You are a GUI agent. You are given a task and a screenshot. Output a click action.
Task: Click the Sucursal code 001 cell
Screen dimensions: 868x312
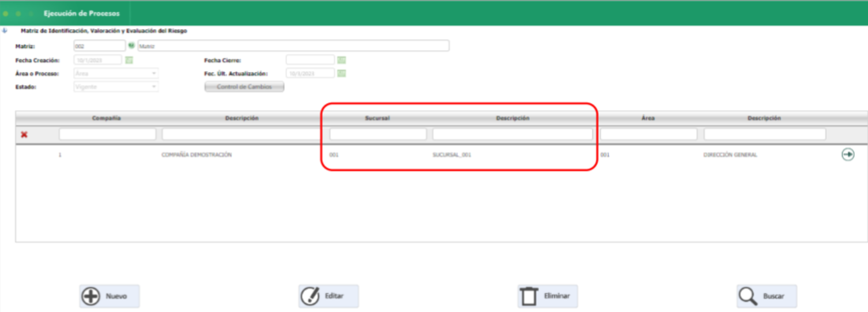tap(334, 155)
